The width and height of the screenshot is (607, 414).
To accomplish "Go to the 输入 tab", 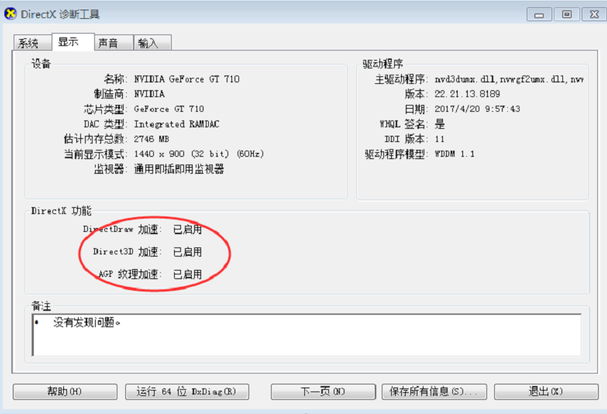I will coord(153,43).
